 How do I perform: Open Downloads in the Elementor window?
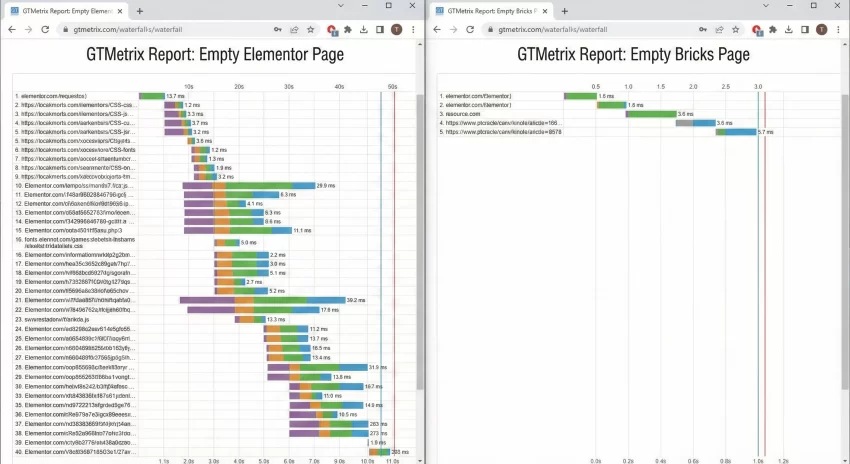pos(364,29)
